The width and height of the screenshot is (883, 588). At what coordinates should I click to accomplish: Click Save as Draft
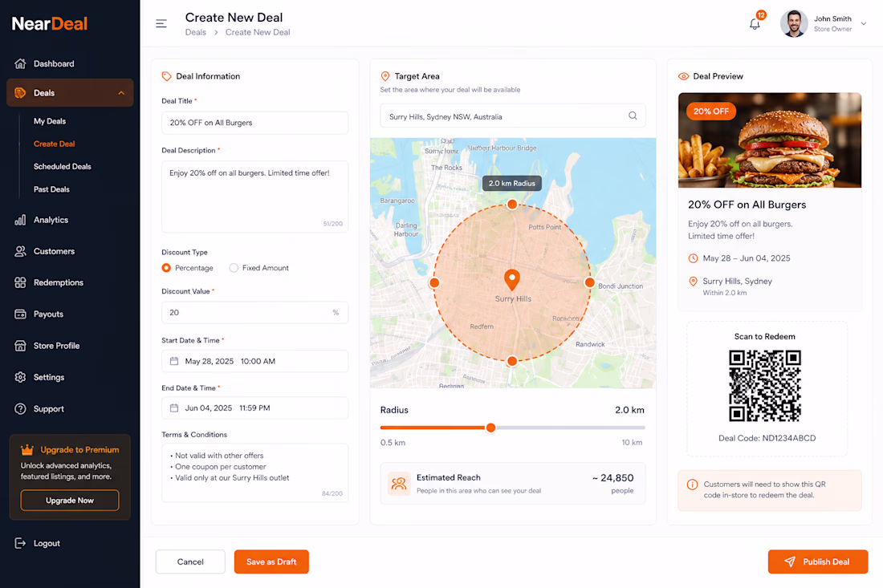[x=271, y=562]
